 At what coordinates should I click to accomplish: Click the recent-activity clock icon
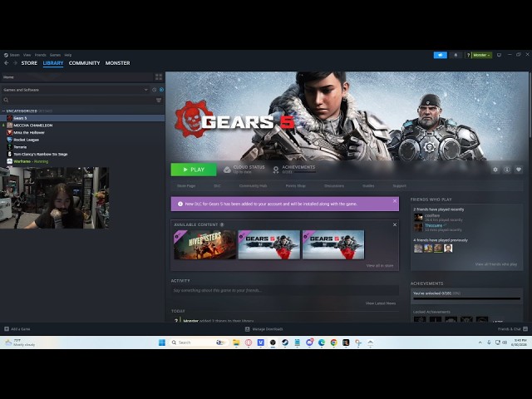[x=155, y=90]
